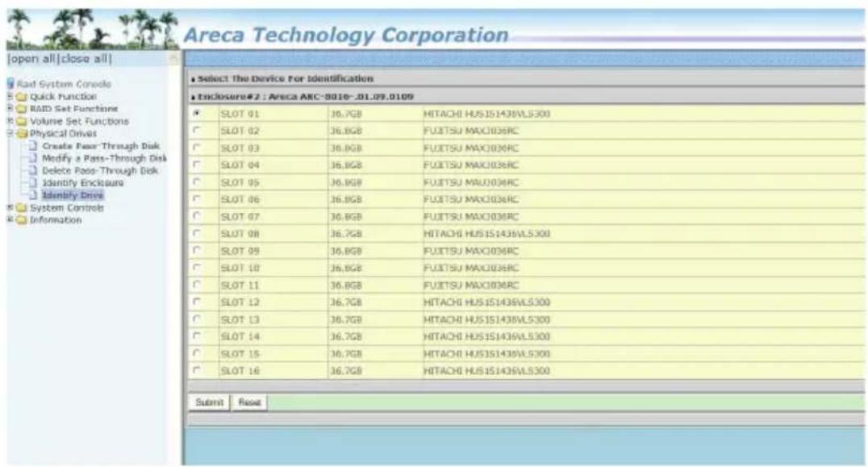Screen dimensions: 868x467
Task: Click Select The Device For Identification heading
Action: [x=286, y=78]
